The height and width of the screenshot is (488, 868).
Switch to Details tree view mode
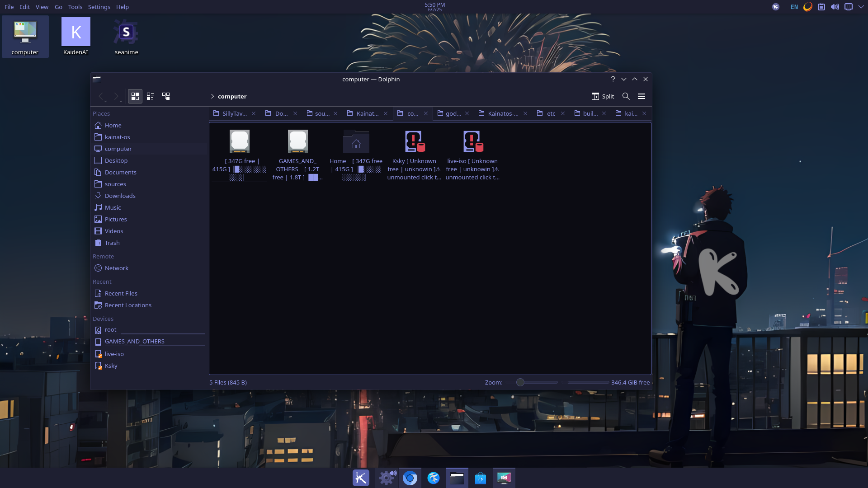click(x=166, y=96)
